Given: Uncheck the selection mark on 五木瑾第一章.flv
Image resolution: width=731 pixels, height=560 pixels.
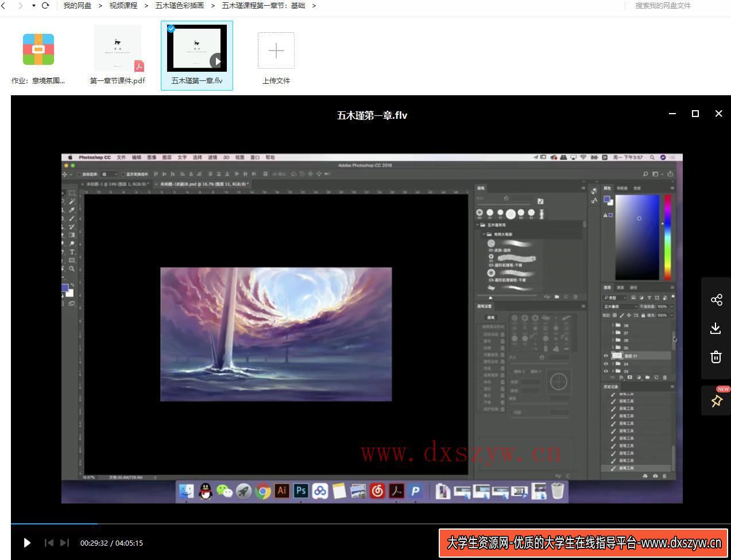Looking at the screenshot, I should point(171,29).
